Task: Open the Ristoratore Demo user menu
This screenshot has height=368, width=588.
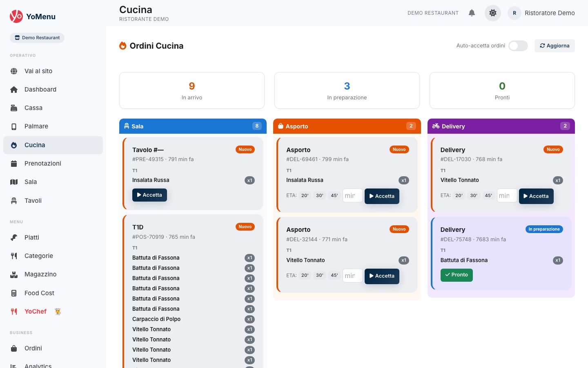Action: 549,13
